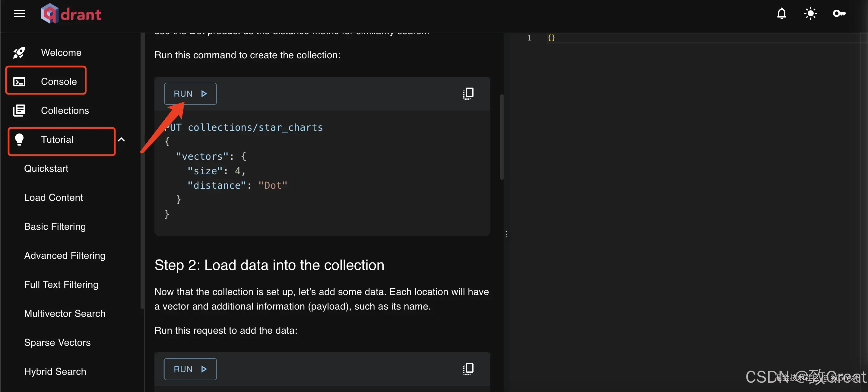Run the create star_charts collection command
Image resolution: width=868 pixels, height=392 pixels.
pos(190,94)
